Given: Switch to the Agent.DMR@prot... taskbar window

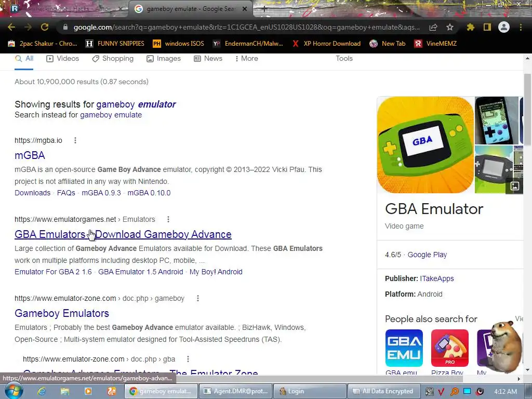Looking at the screenshot, I should [x=235, y=391].
